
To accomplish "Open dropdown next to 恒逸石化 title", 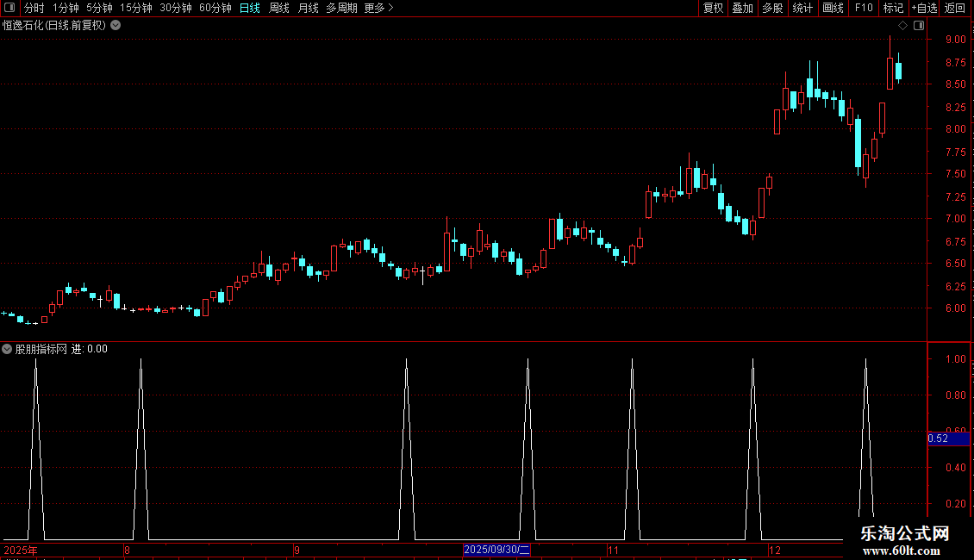I will pos(116,26).
